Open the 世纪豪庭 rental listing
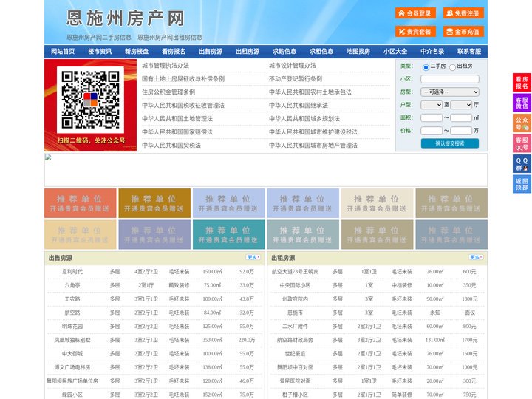 point(295,353)
